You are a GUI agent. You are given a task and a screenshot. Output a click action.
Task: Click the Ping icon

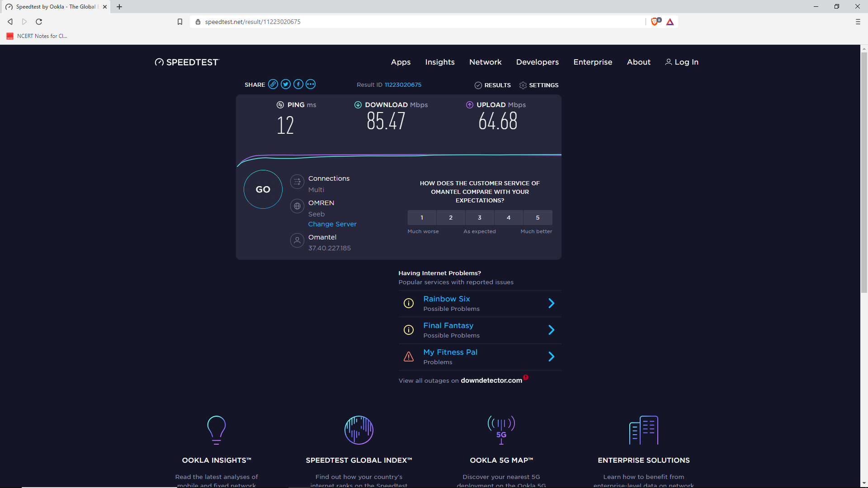pyautogui.click(x=280, y=105)
